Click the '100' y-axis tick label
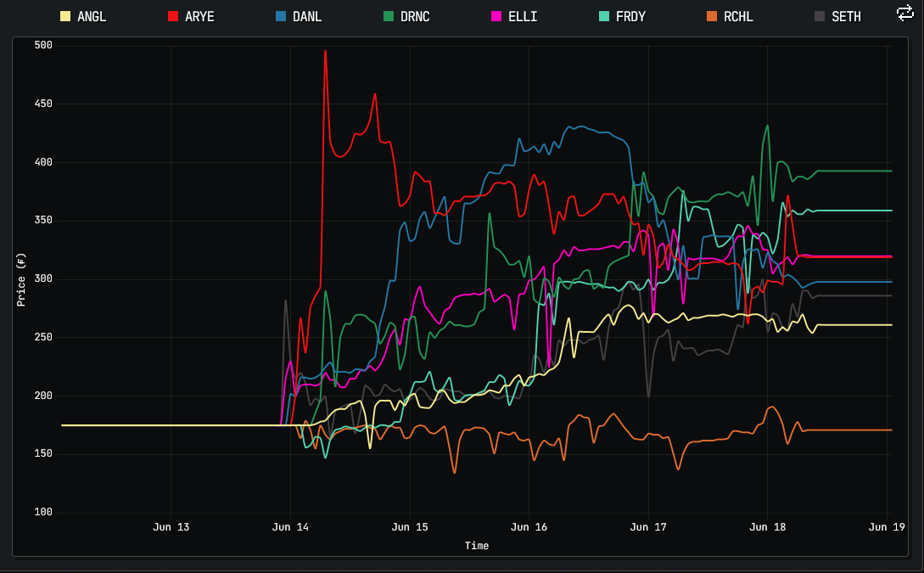Screen dimensions: 924x573 [x=43, y=512]
